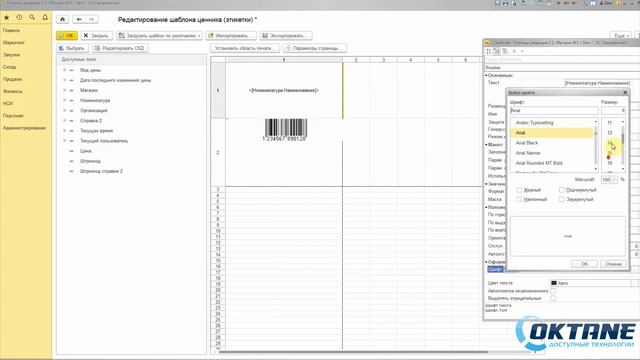Click the Импортировать button
Viewport: 640px width, 360px height.
[x=231, y=36]
